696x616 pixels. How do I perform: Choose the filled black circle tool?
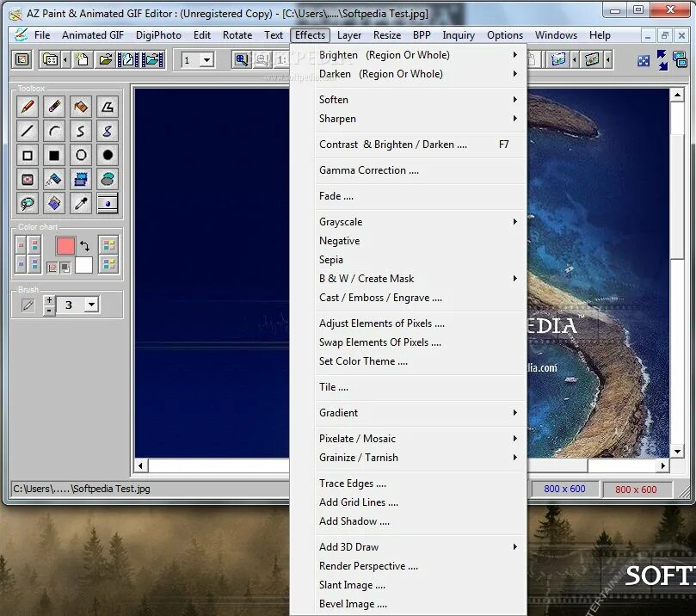[x=108, y=155]
